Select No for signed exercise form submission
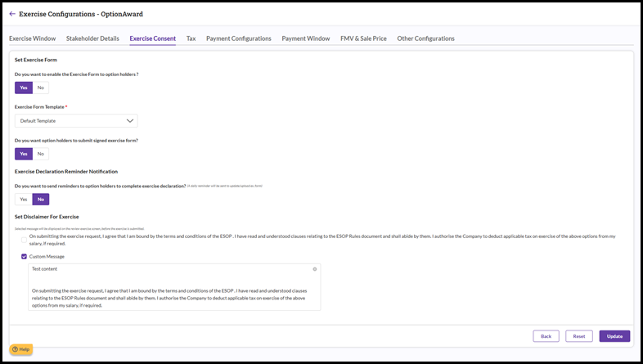The width and height of the screenshot is (643, 364). [x=41, y=154]
